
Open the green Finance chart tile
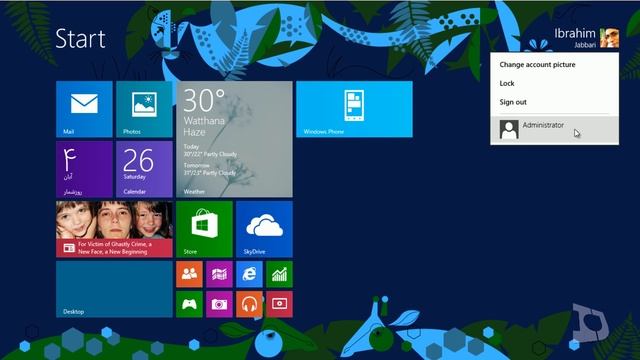(x=279, y=274)
